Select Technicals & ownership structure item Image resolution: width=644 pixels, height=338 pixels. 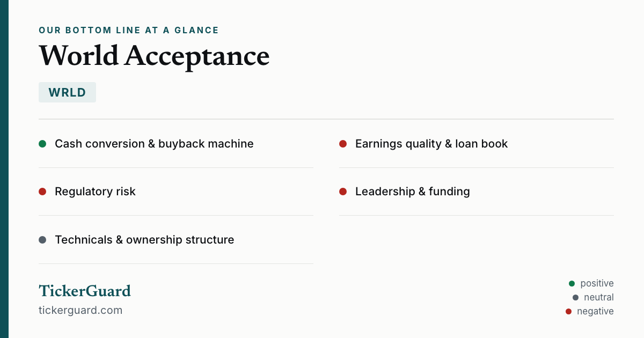pos(176,240)
